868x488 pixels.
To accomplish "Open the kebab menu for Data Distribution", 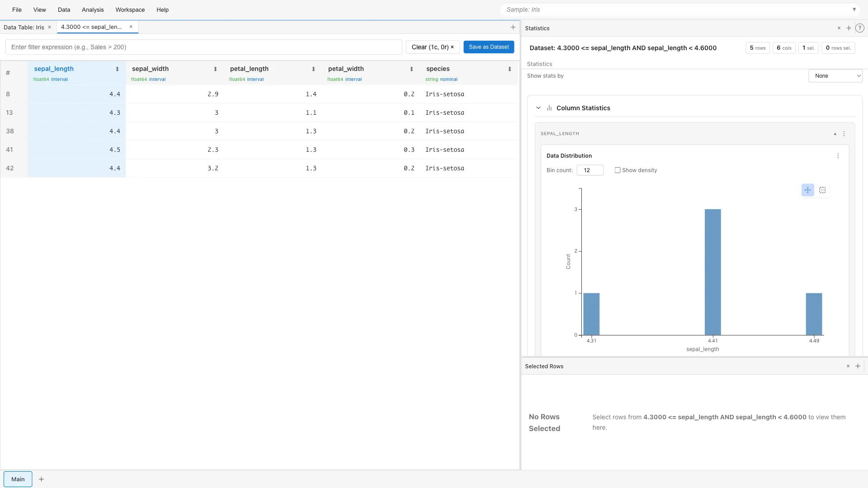I will pyautogui.click(x=839, y=155).
